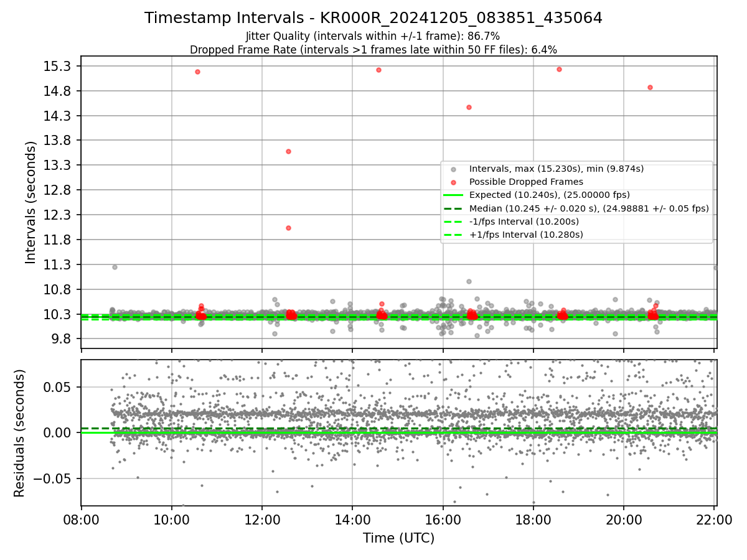Click the '14:00' time tick label
This screenshot has width=747, height=560.
pos(352,521)
